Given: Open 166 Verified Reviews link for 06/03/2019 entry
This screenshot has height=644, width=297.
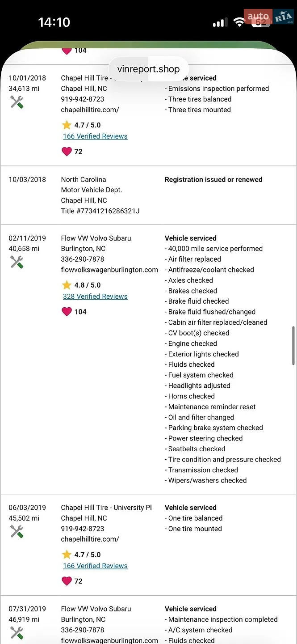Looking at the screenshot, I should (95, 566).
